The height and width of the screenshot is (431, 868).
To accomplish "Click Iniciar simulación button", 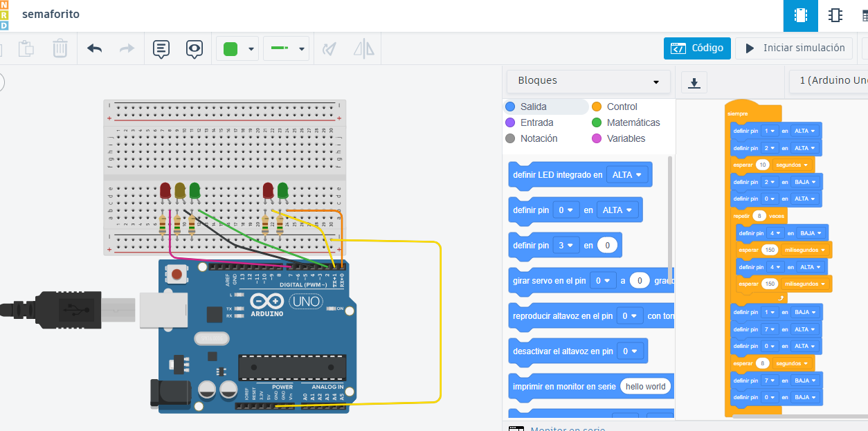I will point(794,48).
